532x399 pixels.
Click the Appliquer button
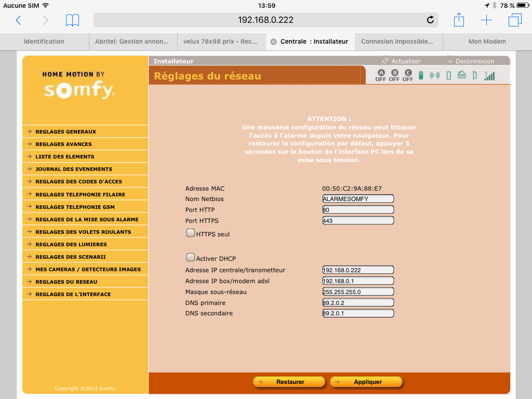tap(366, 382)
